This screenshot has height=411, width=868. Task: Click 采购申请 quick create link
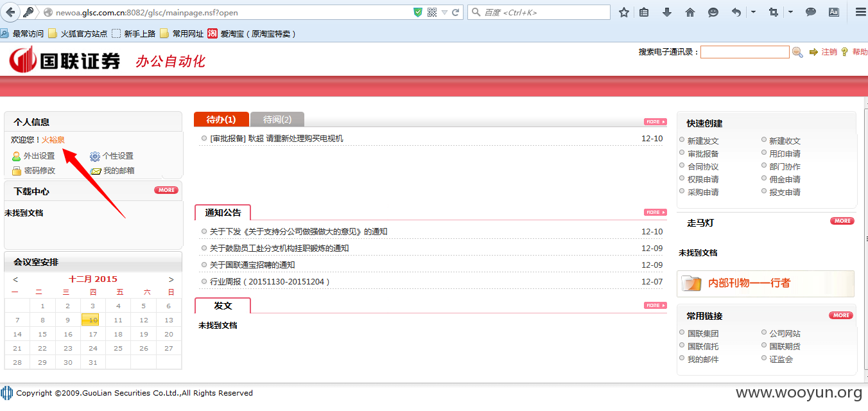[x=703, y=192]
